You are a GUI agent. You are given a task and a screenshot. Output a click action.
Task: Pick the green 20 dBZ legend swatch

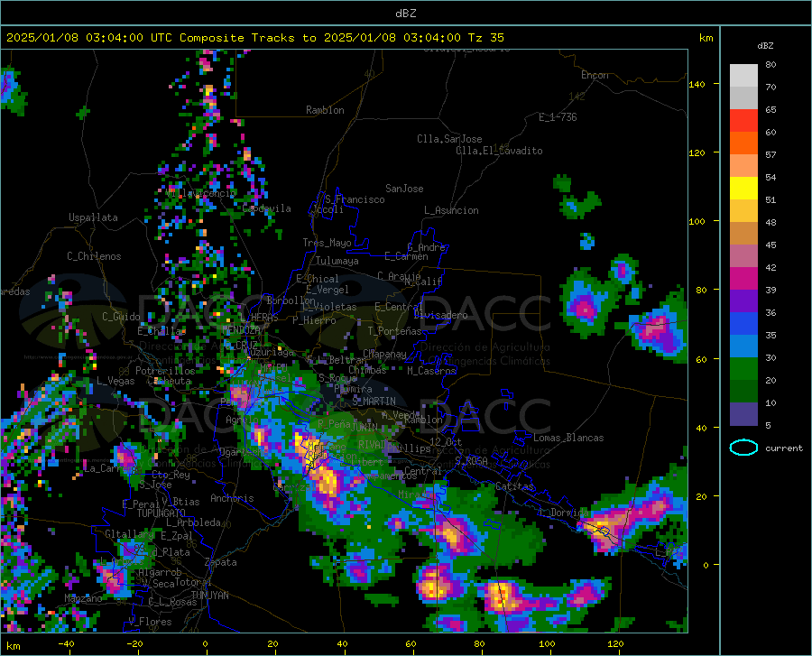point(743,369)
